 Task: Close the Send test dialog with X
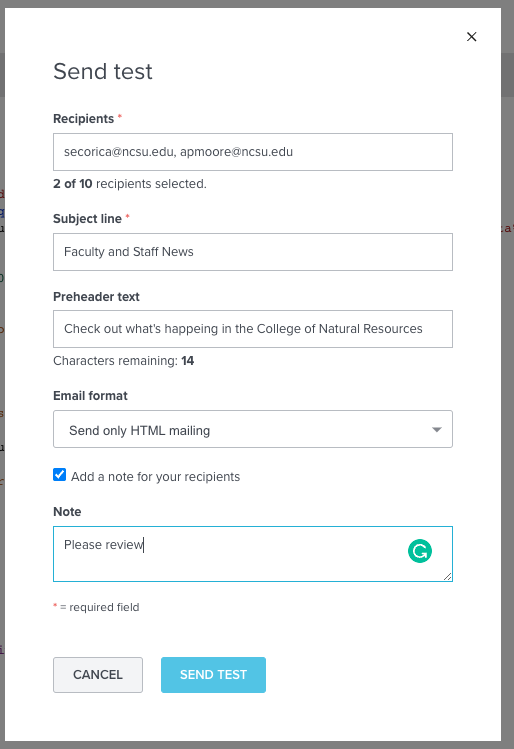click(471, 37)
